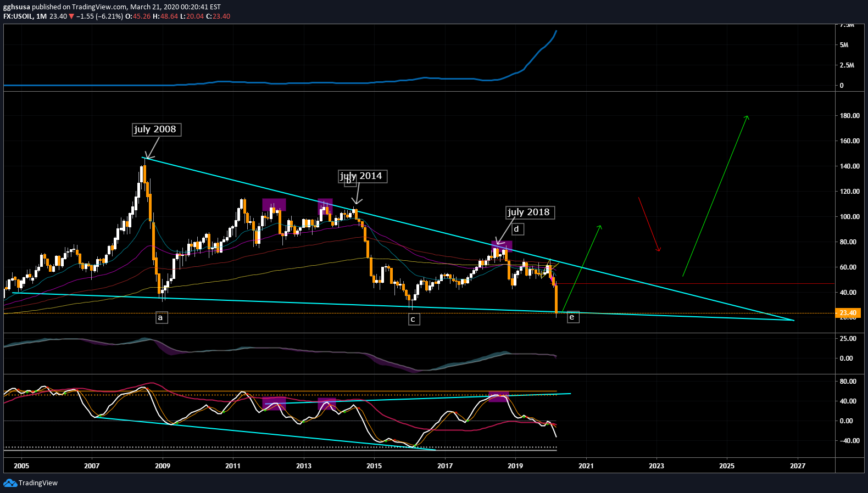This screenshot has height=493, width=868.
Task: Click the L:20.04 low value
Action: pos(192,16)
